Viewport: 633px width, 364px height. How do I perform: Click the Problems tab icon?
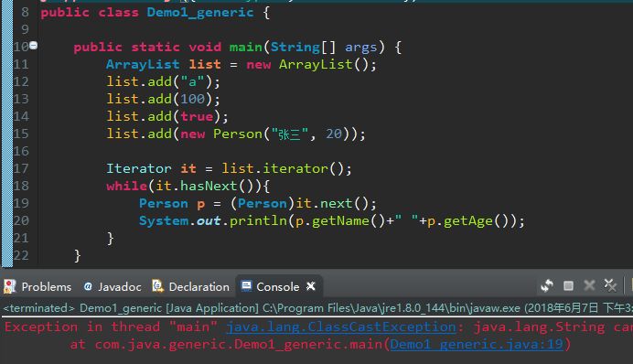[x=10, y=286]
